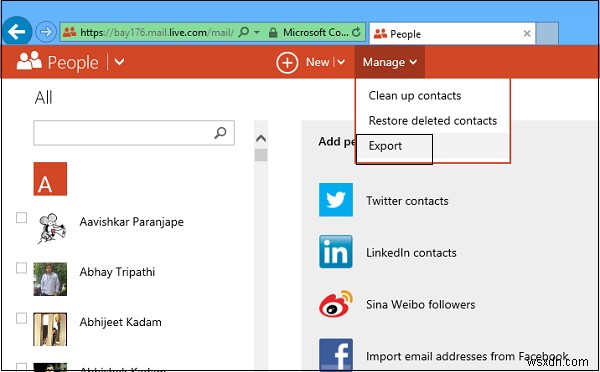Viewport: 600px width, 372px height.
Task: Expand the New dropdown chevron
Action: click(341, 62)
